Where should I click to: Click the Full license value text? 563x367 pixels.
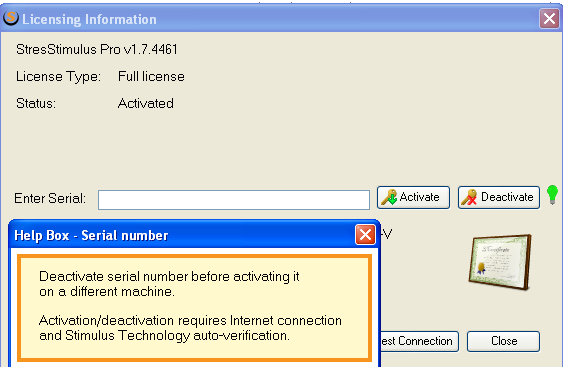[x=151, y=76]
